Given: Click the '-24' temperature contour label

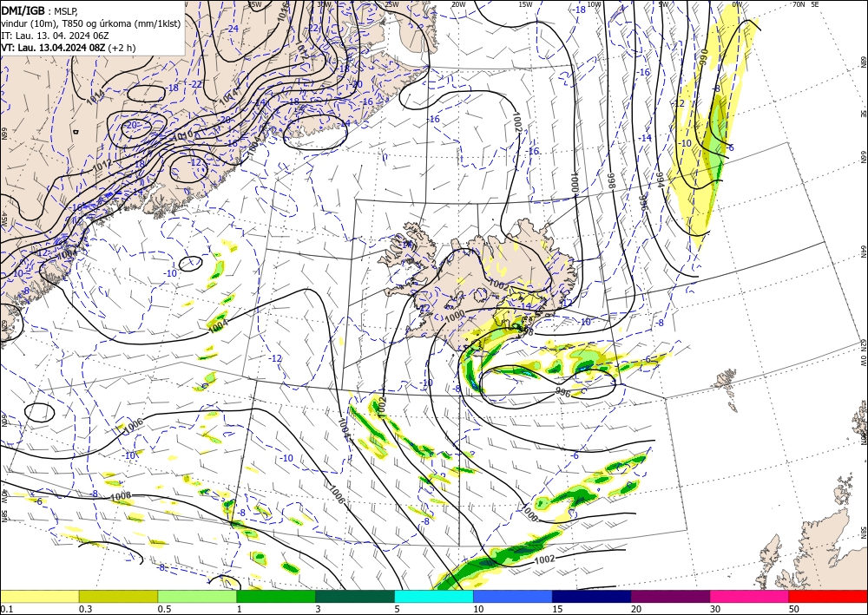Looking at the screenshot, I should click(x=233, y=29).
